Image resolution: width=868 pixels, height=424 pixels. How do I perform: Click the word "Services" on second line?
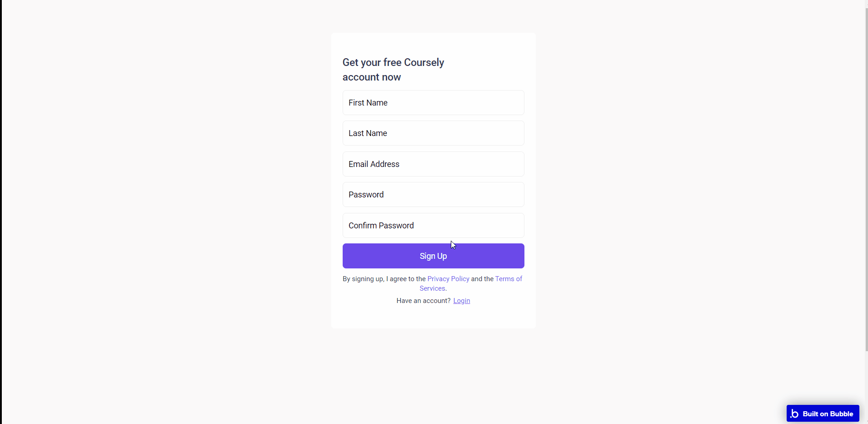click(432, 288)
